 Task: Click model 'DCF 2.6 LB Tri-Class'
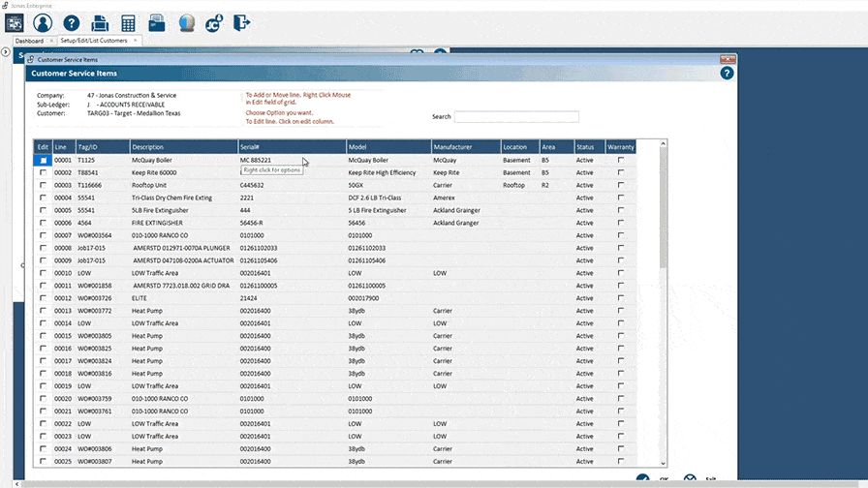click(375, 198)
